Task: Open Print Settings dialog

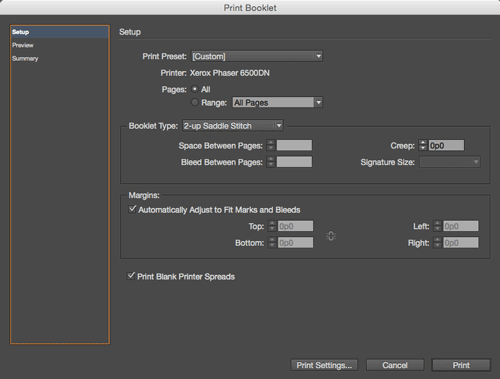Action: [x=324, y=365]
